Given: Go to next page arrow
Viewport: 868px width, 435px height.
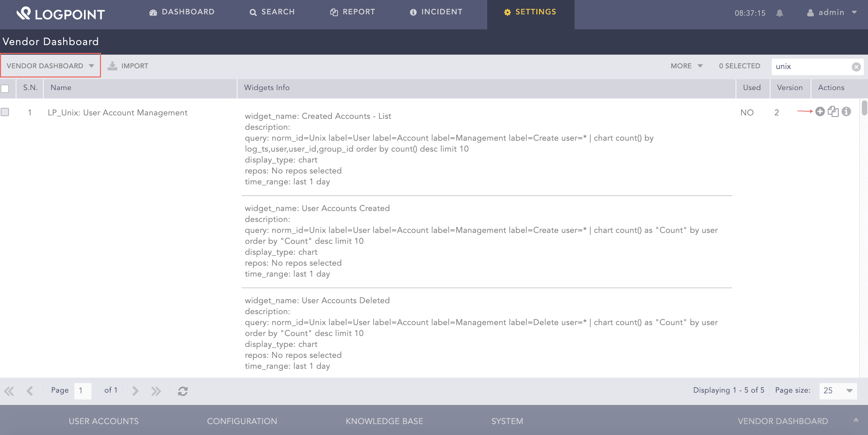Looking at the screenshot, I should [x=135, y=391].
